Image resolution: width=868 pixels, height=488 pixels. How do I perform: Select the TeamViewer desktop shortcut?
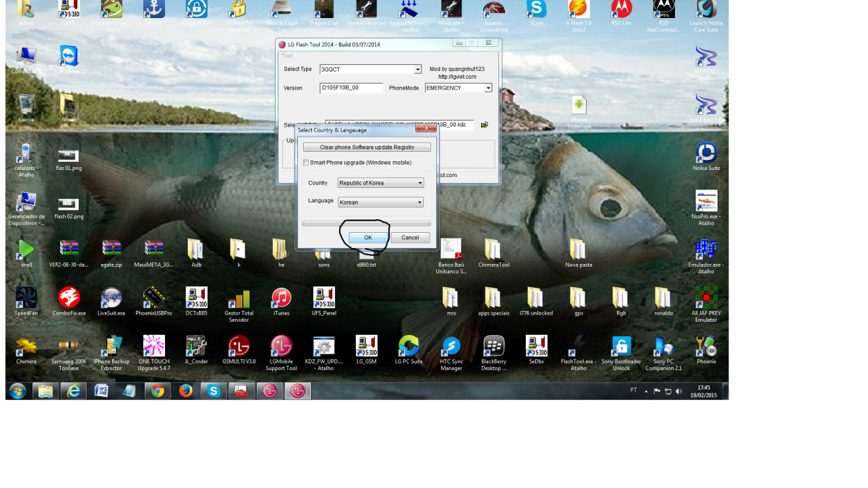69,60
